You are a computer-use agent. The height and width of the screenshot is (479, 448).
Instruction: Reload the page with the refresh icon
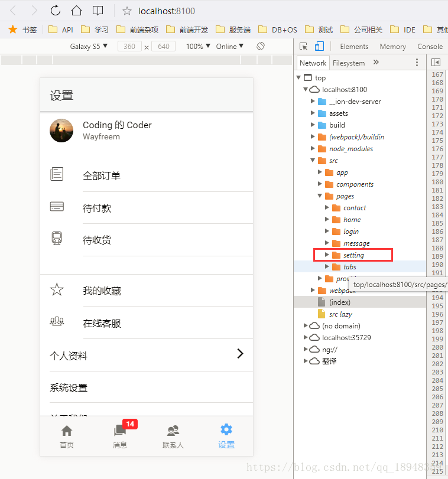[x=56, y=11]
